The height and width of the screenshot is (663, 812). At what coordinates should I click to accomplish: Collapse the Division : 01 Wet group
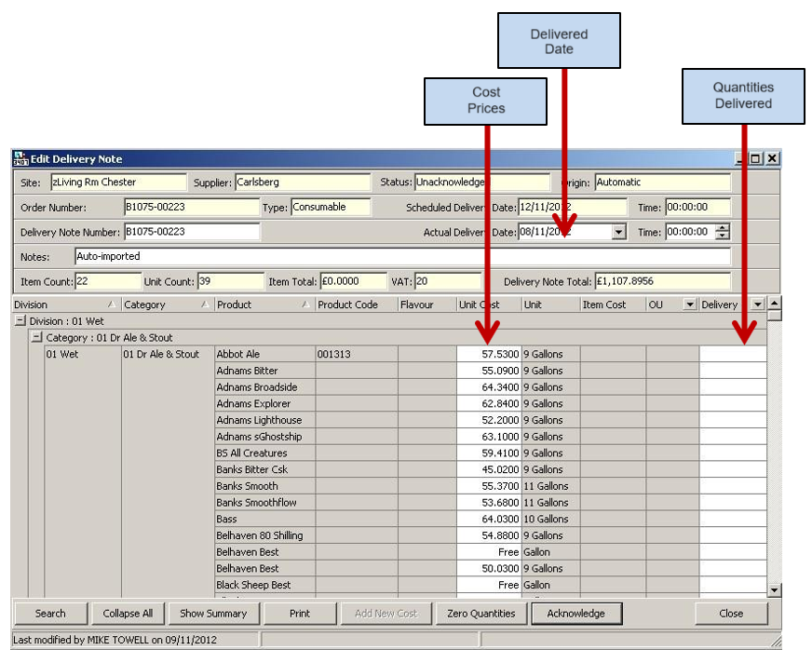click(20, 321)
